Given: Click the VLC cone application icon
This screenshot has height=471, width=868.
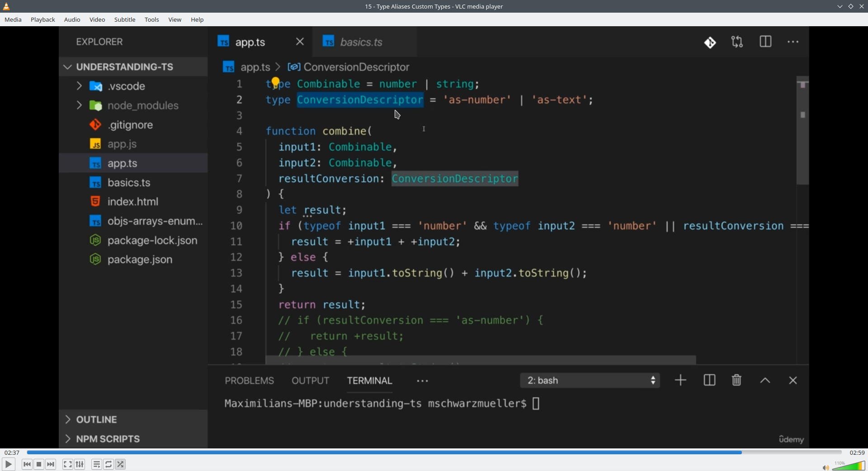Looking at the screenshot, I should 6,6.
